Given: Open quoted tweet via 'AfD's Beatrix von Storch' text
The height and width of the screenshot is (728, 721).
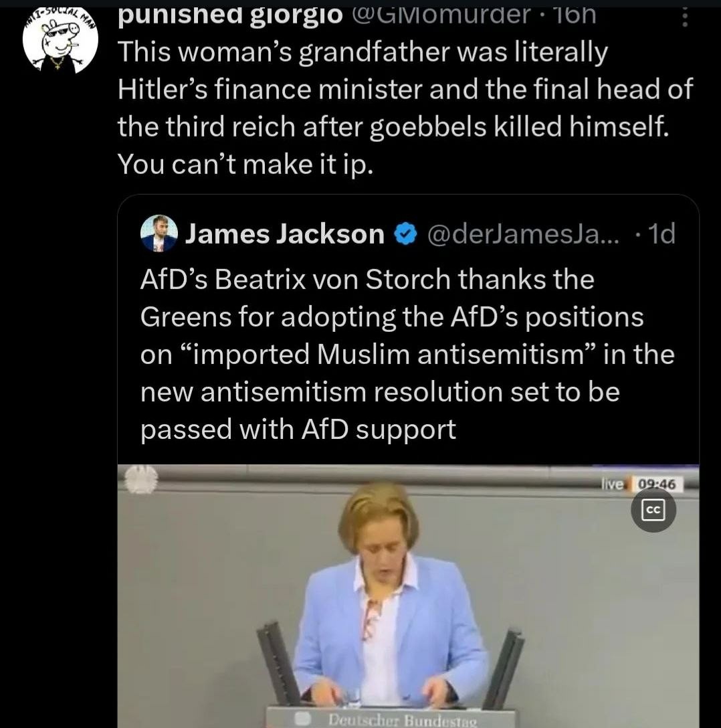Looking at the screenshot, I should 295,280.
